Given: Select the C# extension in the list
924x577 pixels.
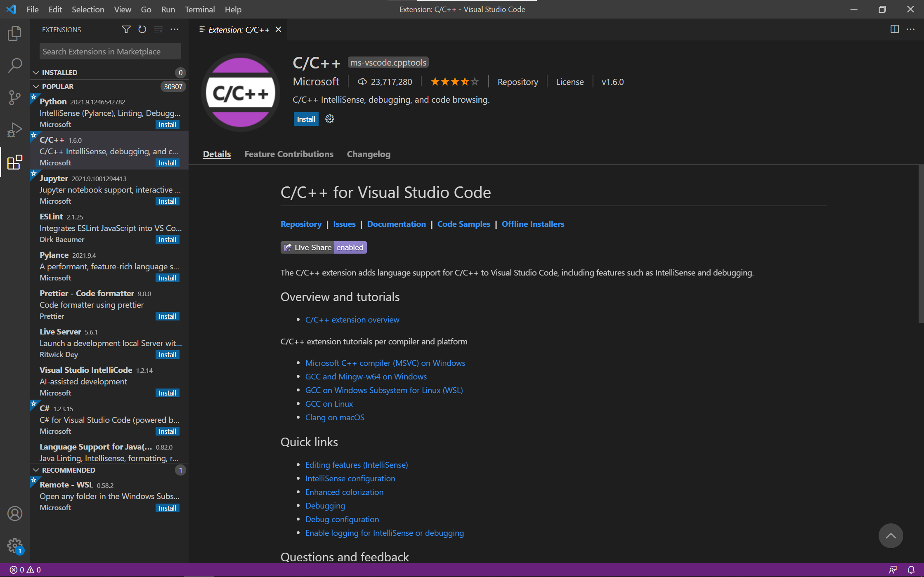Looking at the screenshot, I should tap(109, 419).
